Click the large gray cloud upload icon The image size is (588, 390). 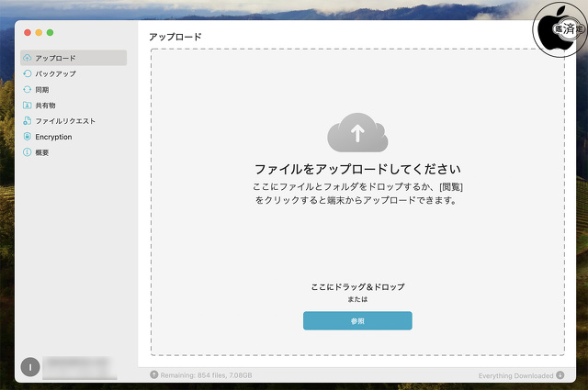357,133
